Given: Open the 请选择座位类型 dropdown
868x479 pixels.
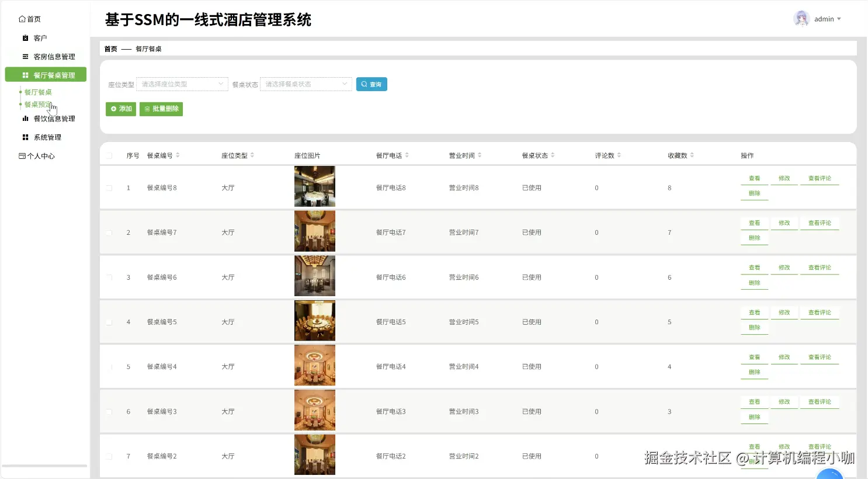Looking at the screenshot, I should [182, 84].
